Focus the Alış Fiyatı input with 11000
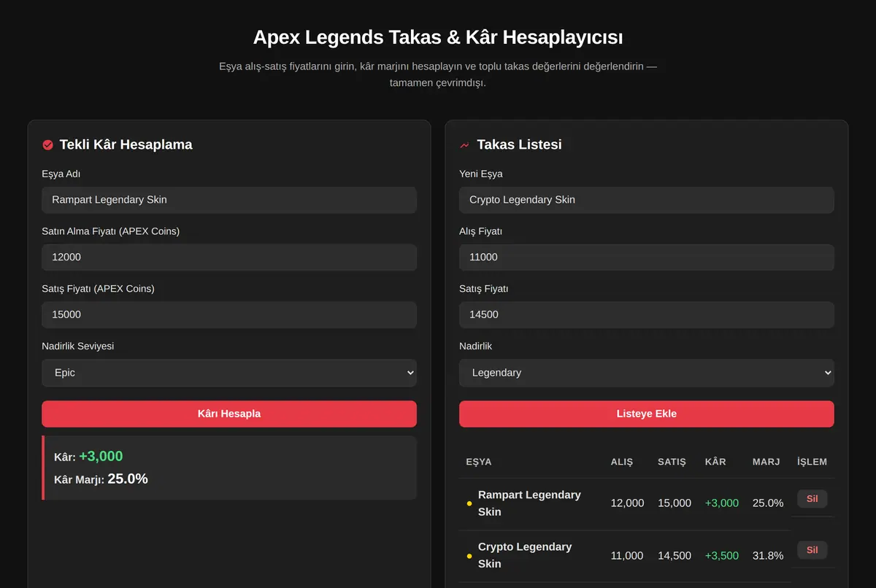The width and height of the screenshot is (876, 588). click(647, 258)
